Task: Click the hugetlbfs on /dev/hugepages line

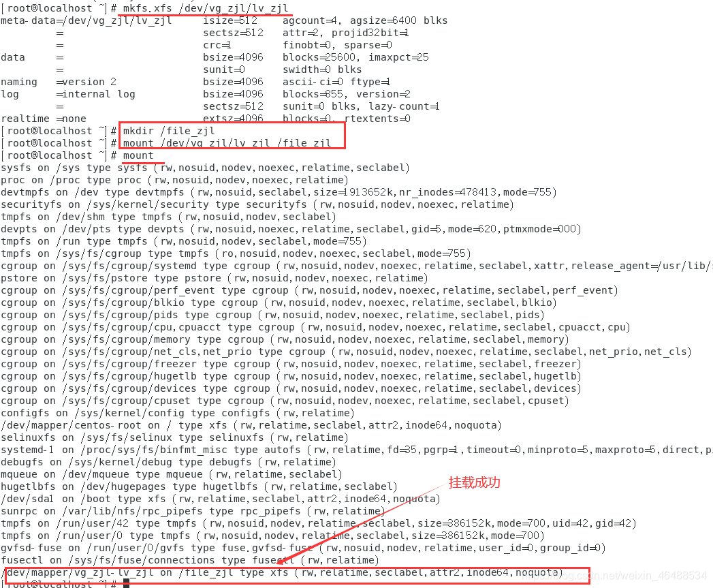Action: [x=199, y=486]
